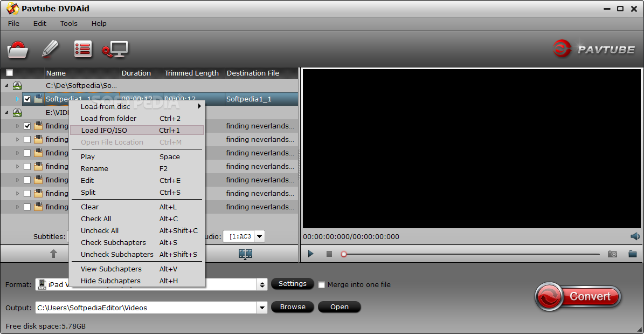Screen dimensions: 644x334
Task: Check the fourth finding neverlands title checkbox
Action: [x=27, y=167]
